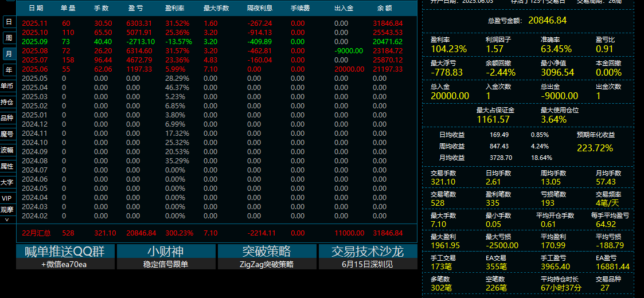
Task: Toggle the 大字 large font option
Action: pyautogui.click(x=7, y=182)
